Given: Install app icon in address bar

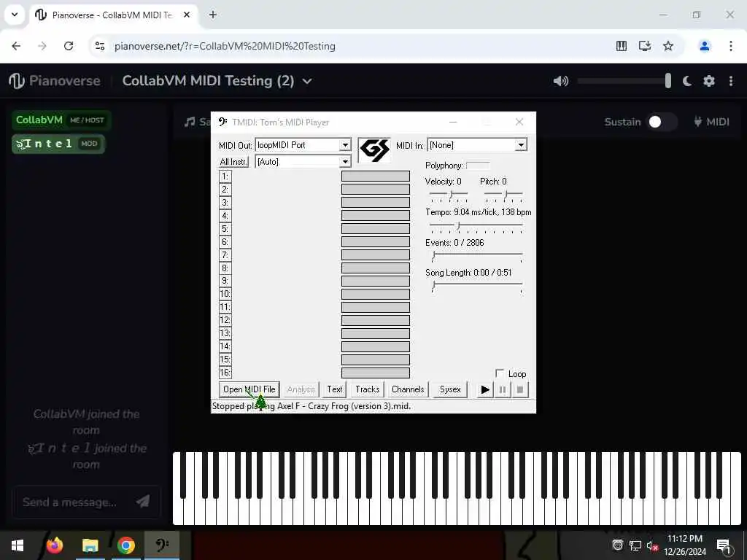Looking at the screenshot, I should tap(645, 46).
